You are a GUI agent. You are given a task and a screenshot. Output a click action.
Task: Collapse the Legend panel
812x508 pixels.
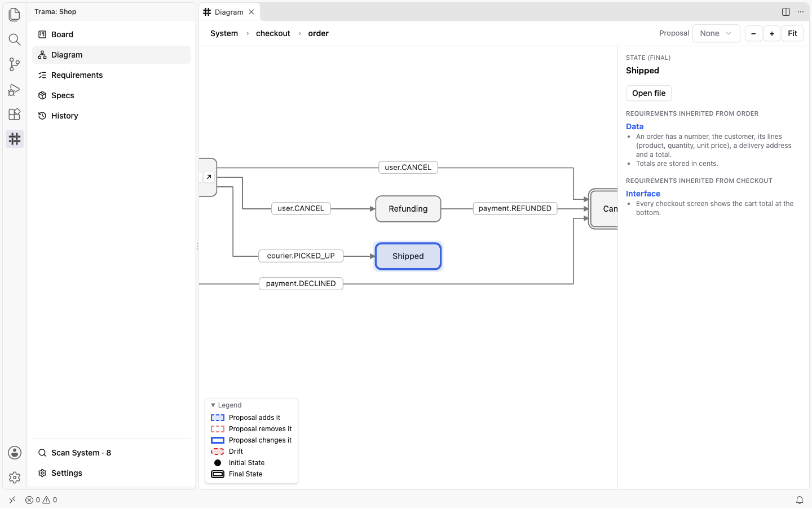pos(226,405)
